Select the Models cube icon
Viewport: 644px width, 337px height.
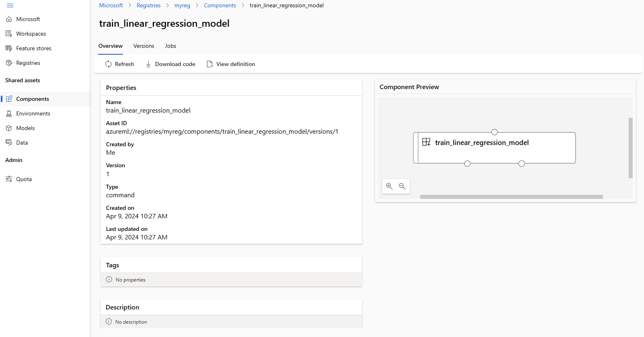point(9,128)
